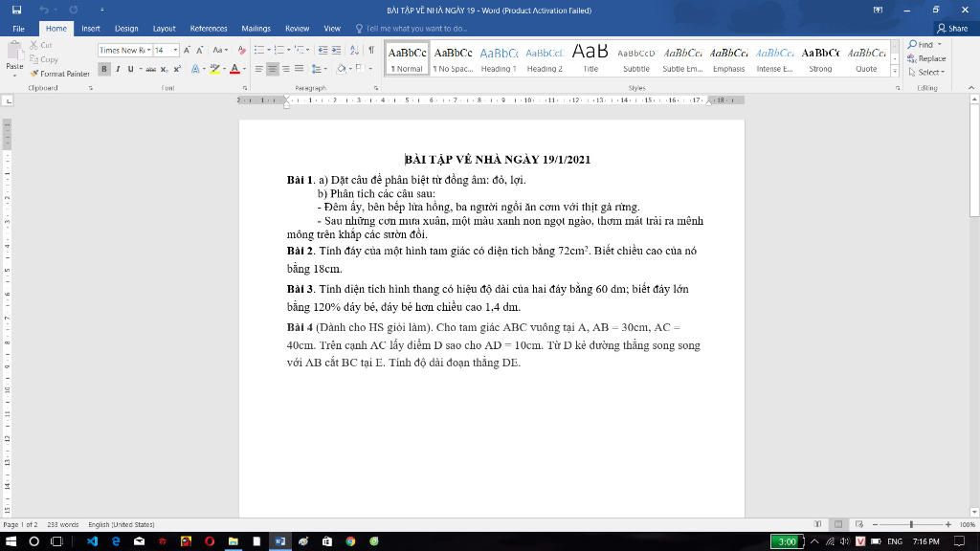Click the Multilevel List icon
Screen dimensions: 980x551
(300, 50)
